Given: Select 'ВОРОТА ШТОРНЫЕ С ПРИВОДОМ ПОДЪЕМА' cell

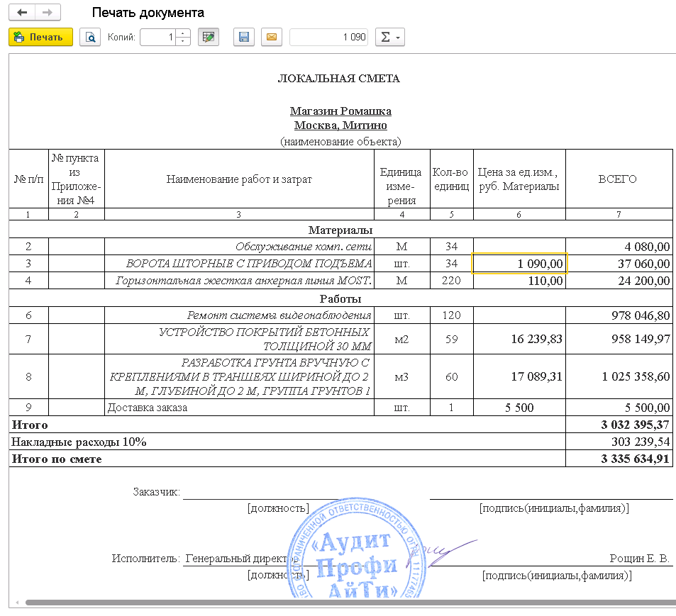Looking at the screenshot, I should (239, 263).
